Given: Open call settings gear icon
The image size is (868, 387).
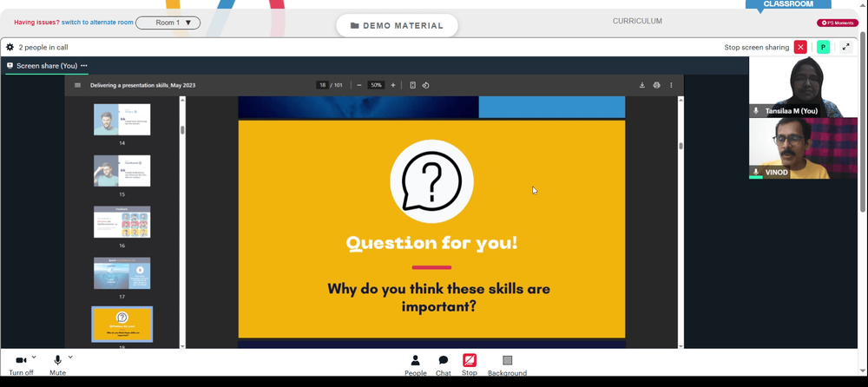Looking at the screenshot, I should coord(10,47).
